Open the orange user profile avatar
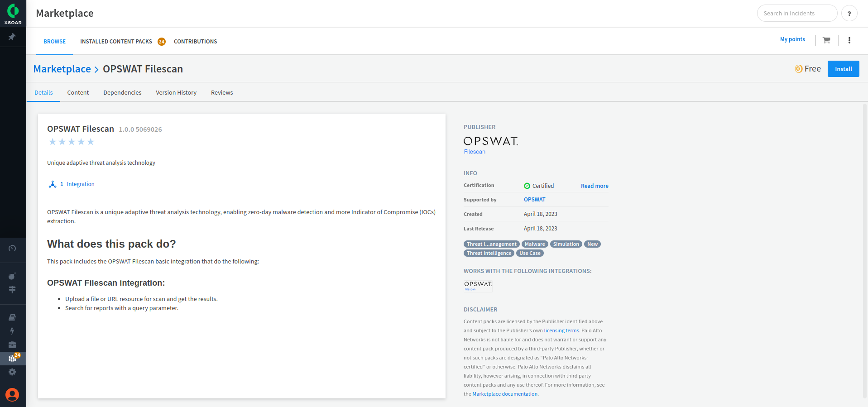Viewport: 868px width, 407px height. click(x=12, y=395)
